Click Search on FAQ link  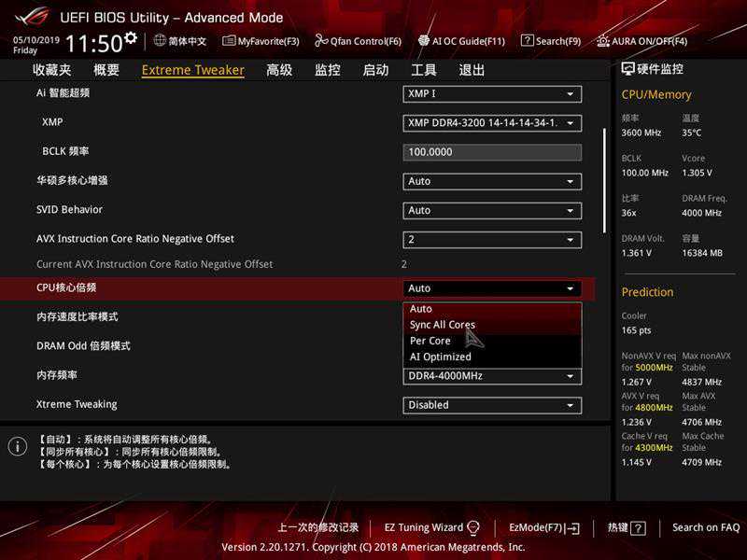point(707,527)
